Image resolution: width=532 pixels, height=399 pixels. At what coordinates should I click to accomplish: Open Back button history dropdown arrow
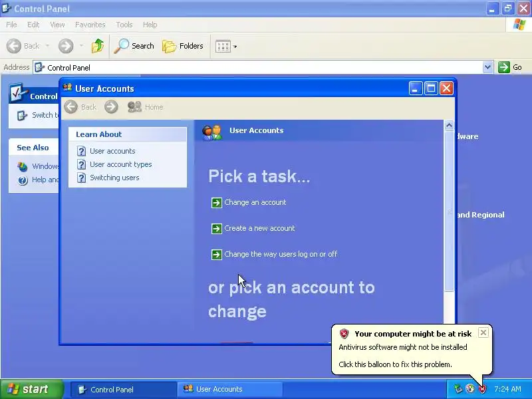pyautogui.click(x=47, y=45)
